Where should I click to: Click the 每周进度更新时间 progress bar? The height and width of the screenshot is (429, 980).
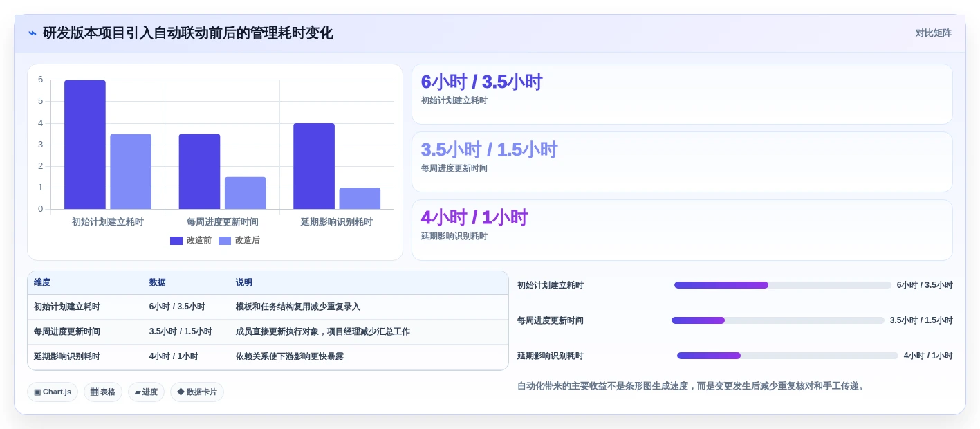[x=778, y=320]
